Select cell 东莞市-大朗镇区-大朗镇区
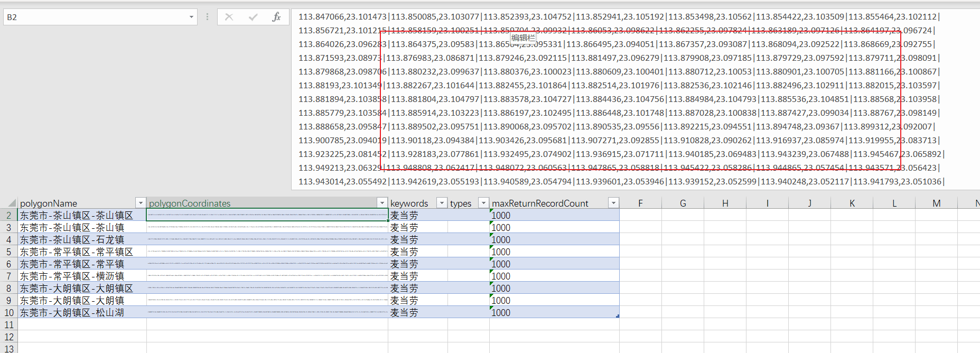This screenshot has width=980, height=353. pos(82,288)
